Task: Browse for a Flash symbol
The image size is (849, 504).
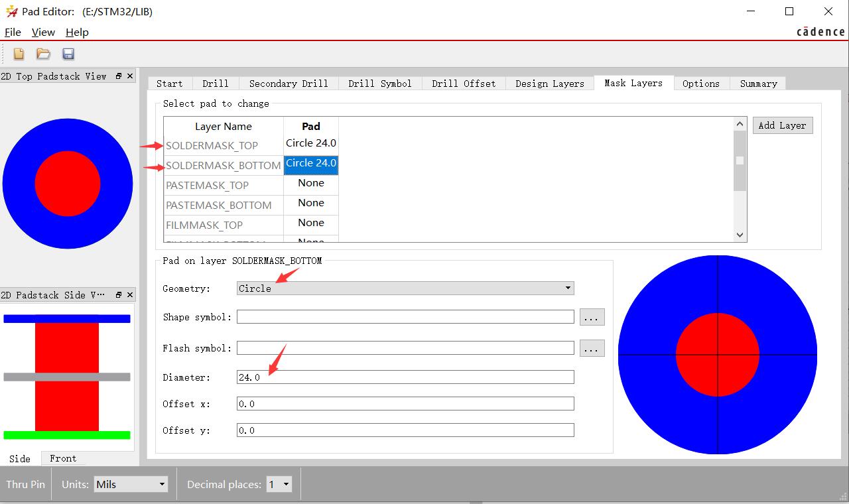Action: [591, 347]
